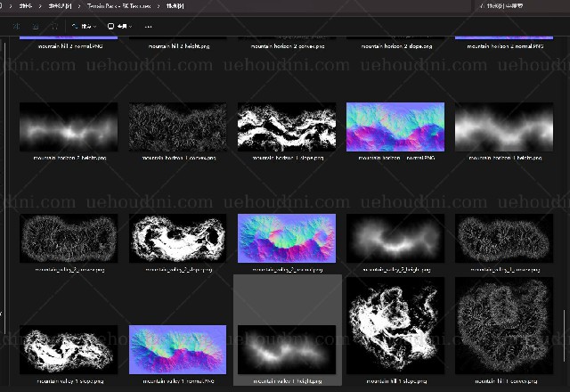Image resolution: width=570 pixels, height=392 pixels.
Task: Click the Share icon in the toolbar
Action: click(36, 26)
